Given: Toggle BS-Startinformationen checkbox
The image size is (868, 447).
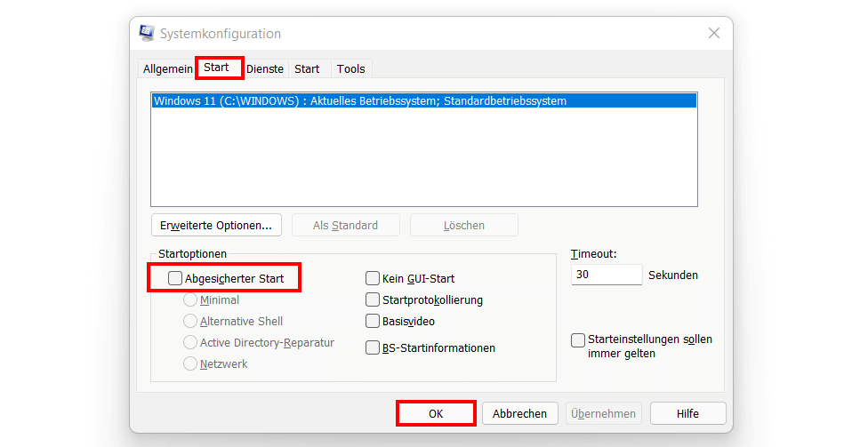Looking at the screenshot, I should [x=373, y=348].
